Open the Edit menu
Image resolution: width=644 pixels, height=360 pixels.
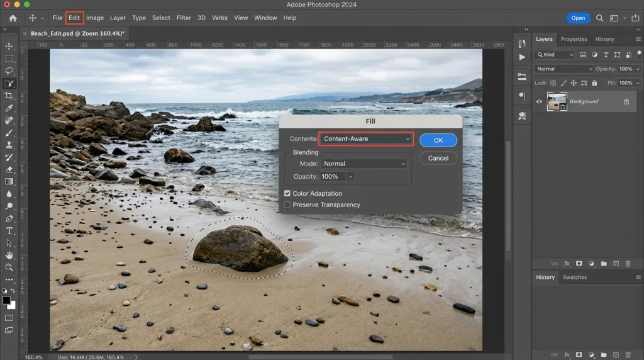pyautogui.click(x=74, y=18)
